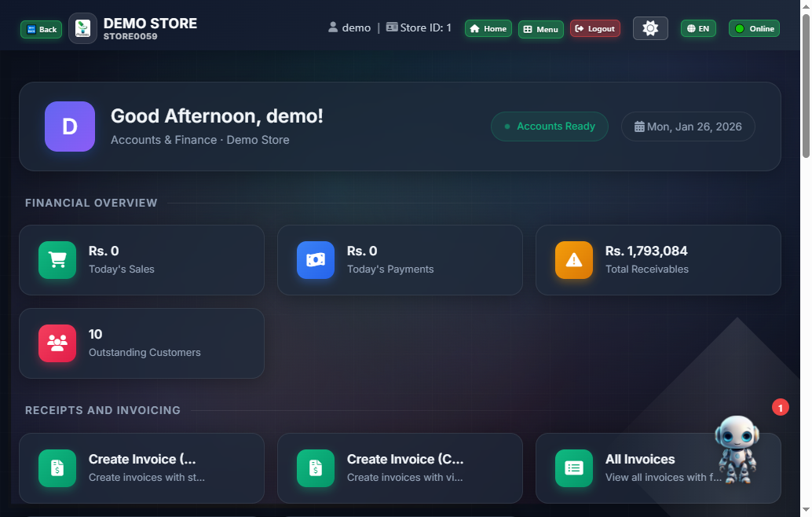812x517 pixels.
Task: Click the Total Receivables warning icon
Action: 574,260
